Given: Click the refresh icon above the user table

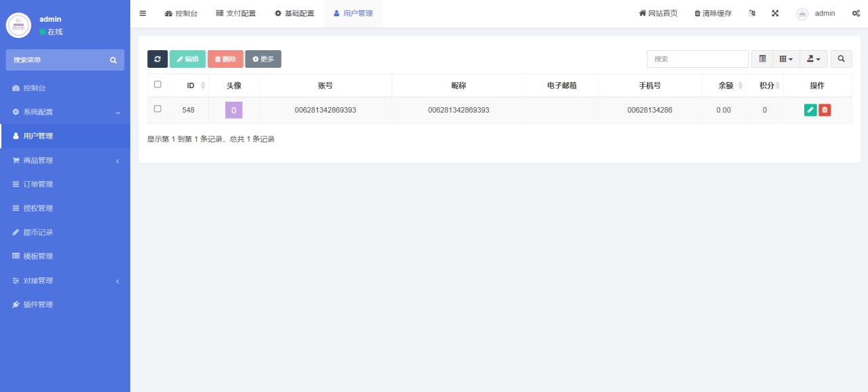Looking at the screenshot, I should pyautogui.click(x=157, y=59).
